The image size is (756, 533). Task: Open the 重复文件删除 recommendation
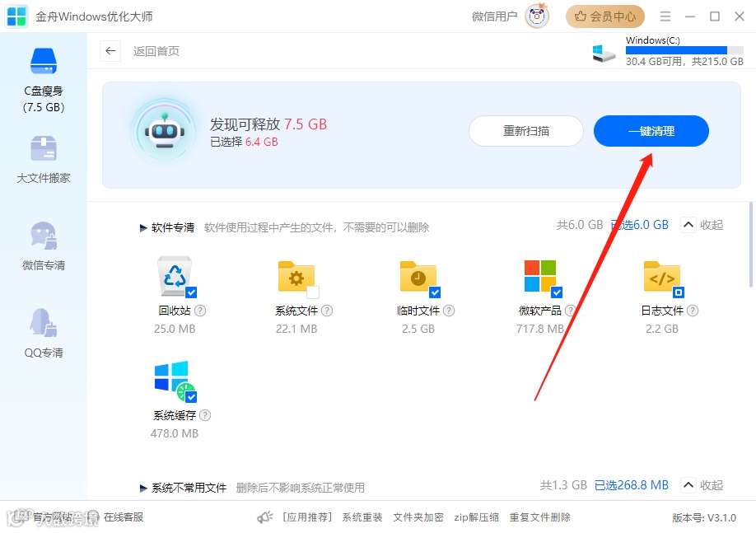[x=540, y=517]
